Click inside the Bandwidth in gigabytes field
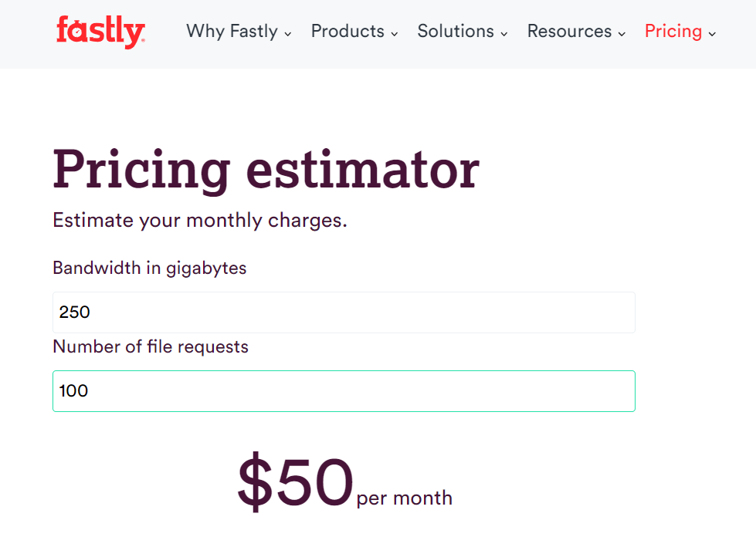756x537 pixels. 344,312
